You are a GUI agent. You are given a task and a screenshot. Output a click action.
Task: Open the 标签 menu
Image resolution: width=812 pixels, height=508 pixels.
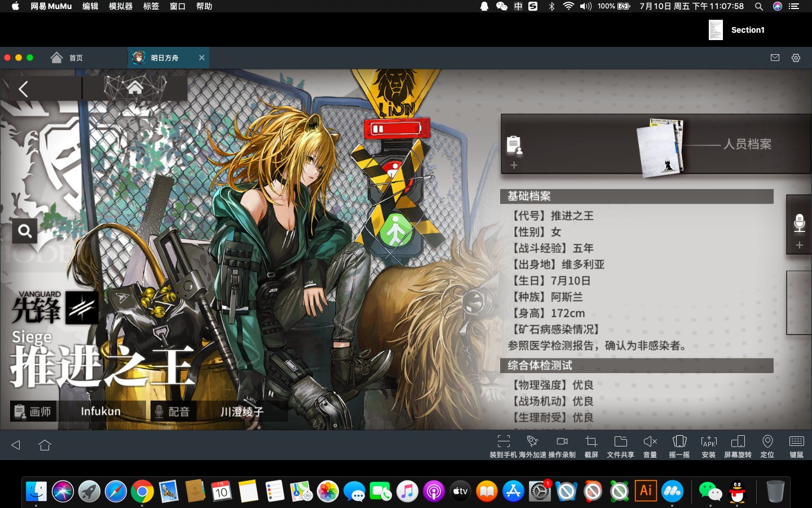(x=151, y=6)
